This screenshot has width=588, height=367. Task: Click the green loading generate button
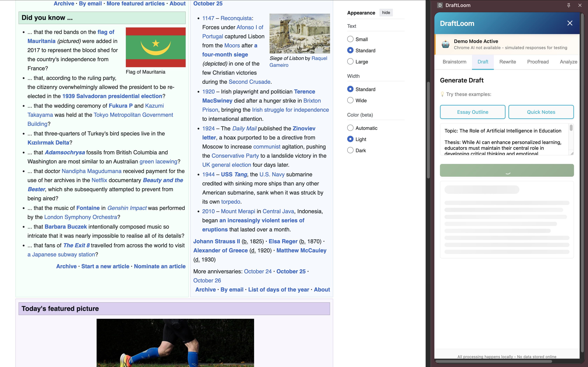507,170
